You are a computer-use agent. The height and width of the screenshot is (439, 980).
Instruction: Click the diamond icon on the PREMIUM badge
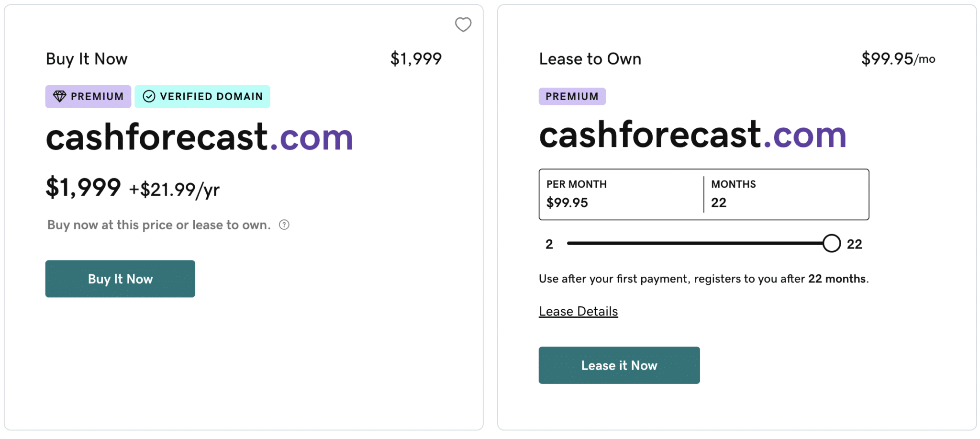coord(59,96)
